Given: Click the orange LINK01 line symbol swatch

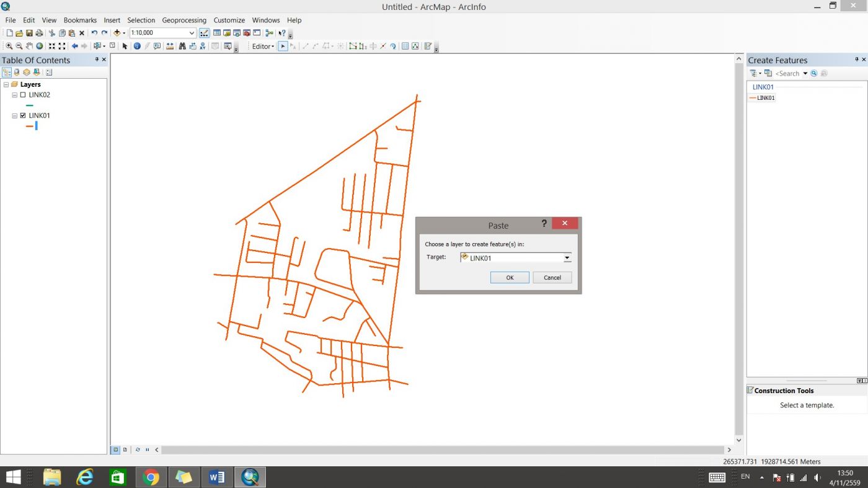Looking at the screenshot, I should point(29,126).
